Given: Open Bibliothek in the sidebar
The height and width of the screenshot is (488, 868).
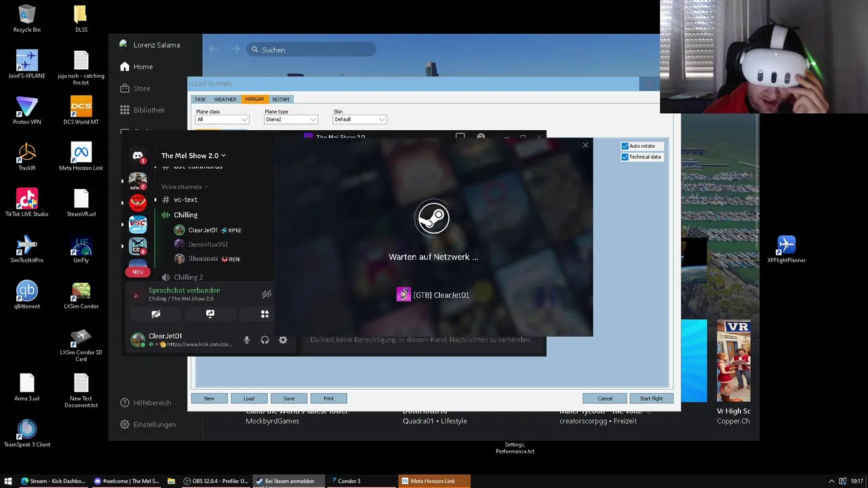Looking at the screenshot, I should (142, 110).
